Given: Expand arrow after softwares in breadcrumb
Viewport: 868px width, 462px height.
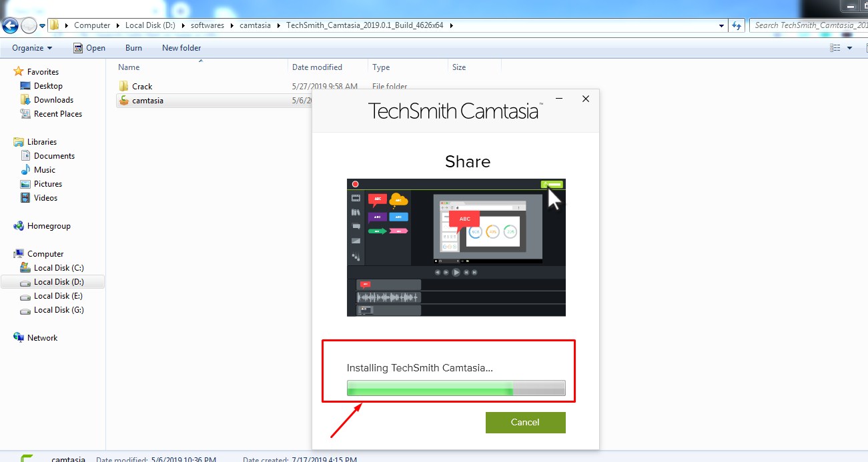Looking at the screenshot, I should click(x=232, y=25).
